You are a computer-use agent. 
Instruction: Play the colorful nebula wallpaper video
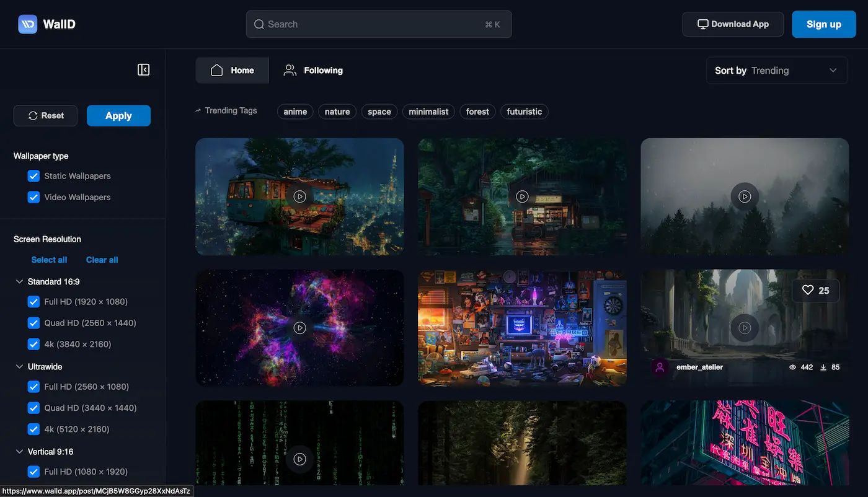[x=300, y=328]
